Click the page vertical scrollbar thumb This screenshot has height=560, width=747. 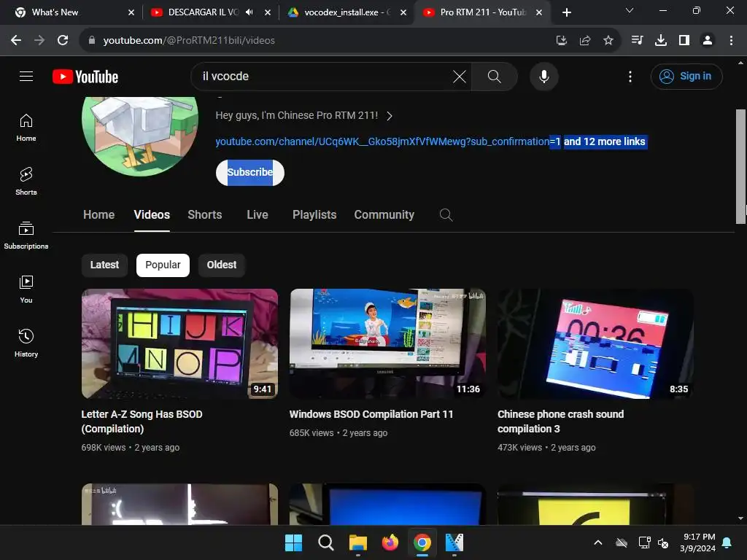pos(740,166)
